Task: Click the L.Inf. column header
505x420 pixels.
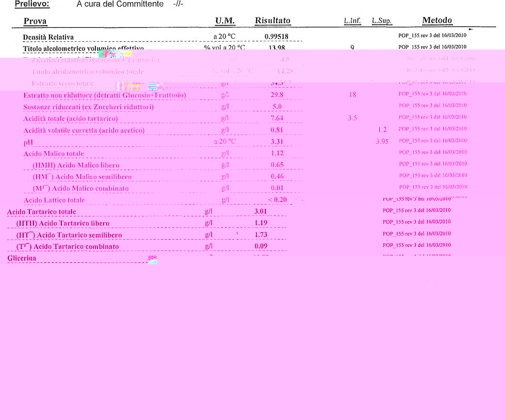Action: [352, 21]
